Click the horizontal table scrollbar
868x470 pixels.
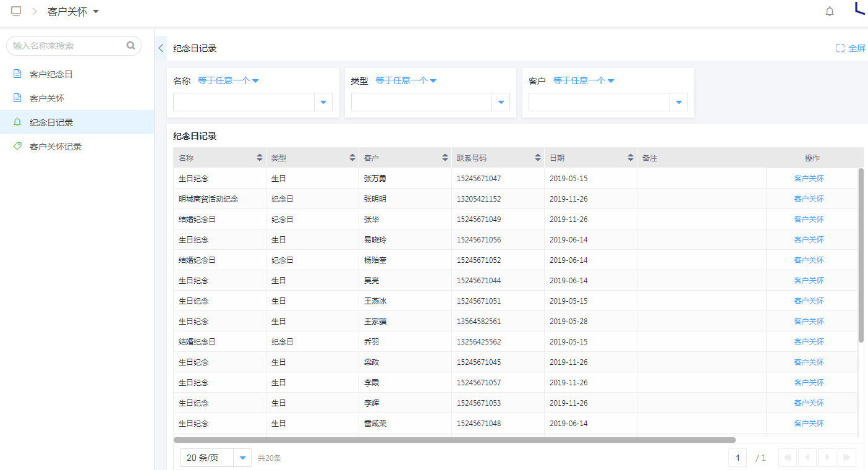pyautogui.click(x=454, y=440)
